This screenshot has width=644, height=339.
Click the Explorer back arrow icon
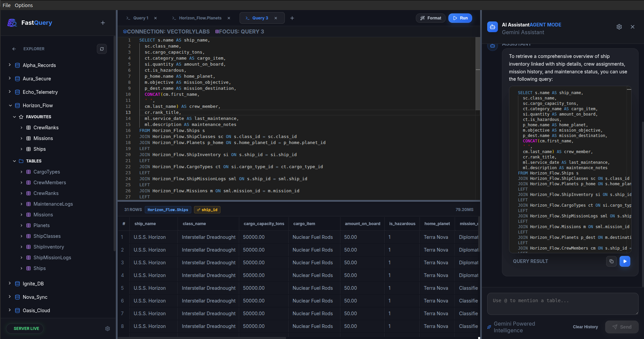coord(14,49)
